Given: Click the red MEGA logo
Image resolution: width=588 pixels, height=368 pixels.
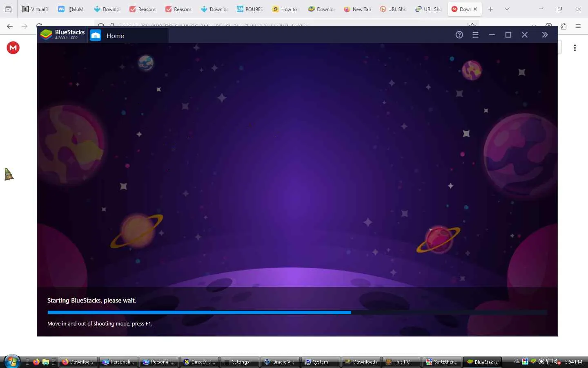Looking at the screenshot, I should point(13,48).
